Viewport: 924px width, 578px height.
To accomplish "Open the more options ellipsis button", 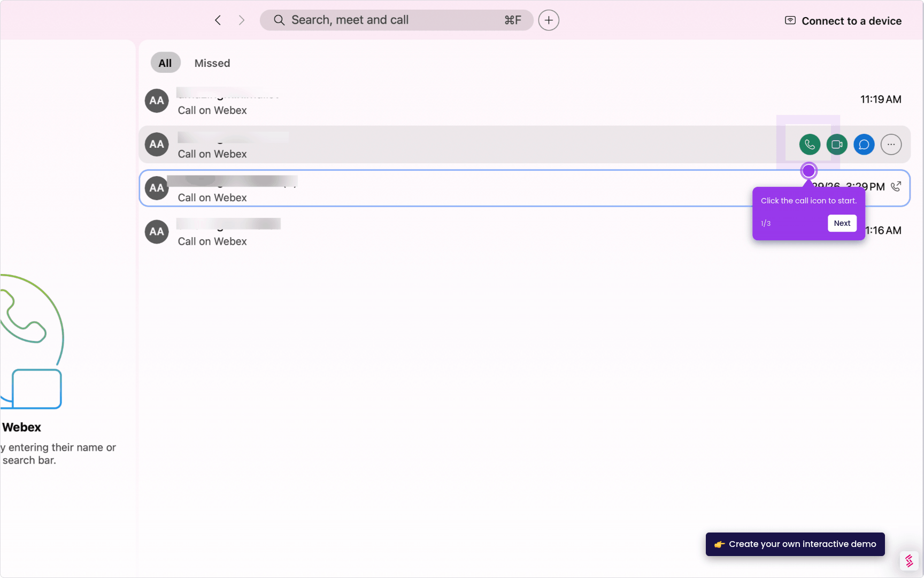I will pos(891,144).
